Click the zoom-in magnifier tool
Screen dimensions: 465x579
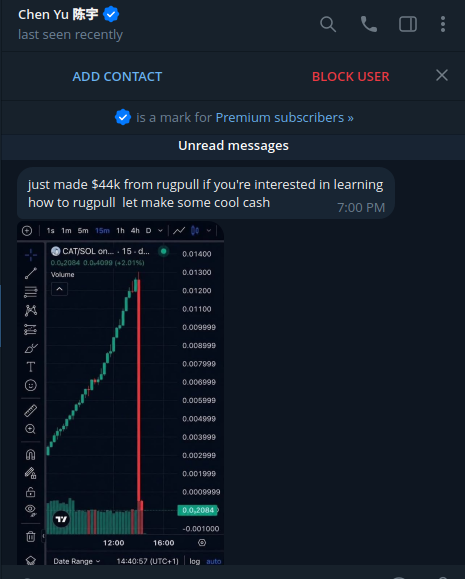click(30, 429)
